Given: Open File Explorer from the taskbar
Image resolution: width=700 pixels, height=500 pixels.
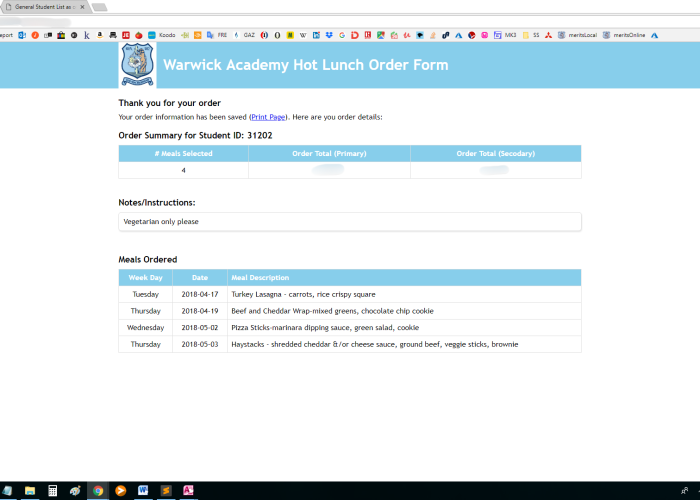Looking at the screenshot, I should point(30,491).
